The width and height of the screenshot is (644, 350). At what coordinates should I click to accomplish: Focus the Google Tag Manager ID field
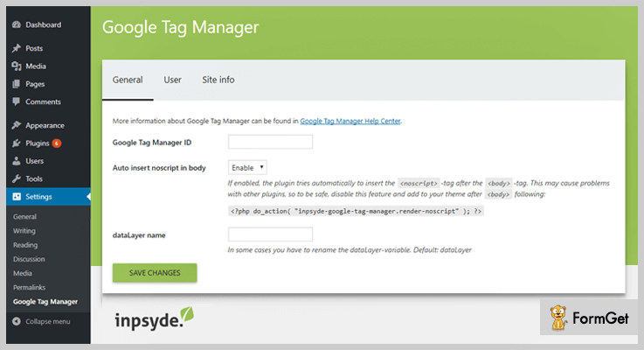(270, 142)
